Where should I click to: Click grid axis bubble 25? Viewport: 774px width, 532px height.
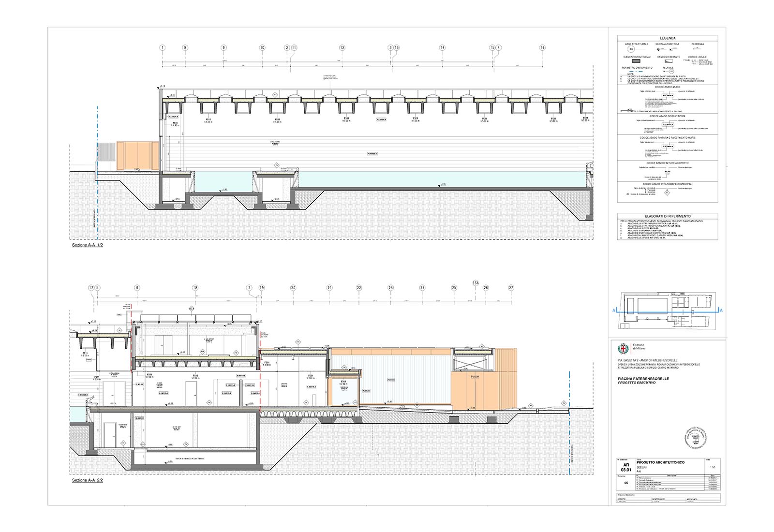(x=454, y=288)
